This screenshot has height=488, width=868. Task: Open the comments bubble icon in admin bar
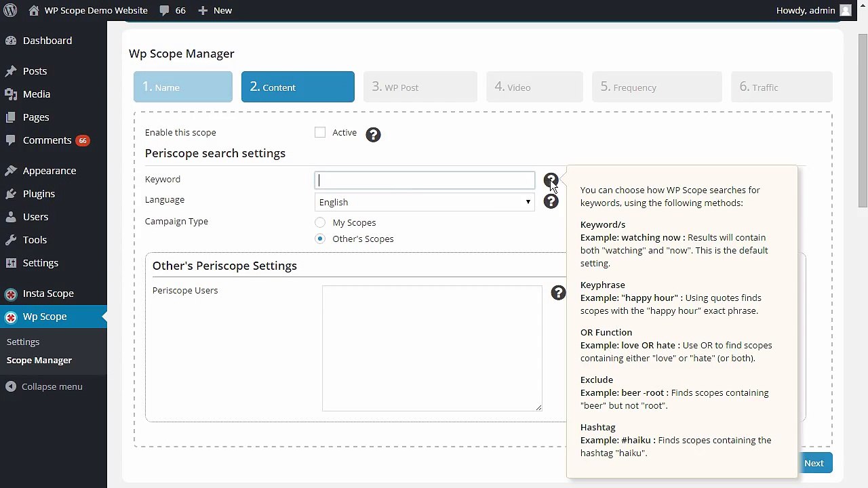click(x=164, y=11)
